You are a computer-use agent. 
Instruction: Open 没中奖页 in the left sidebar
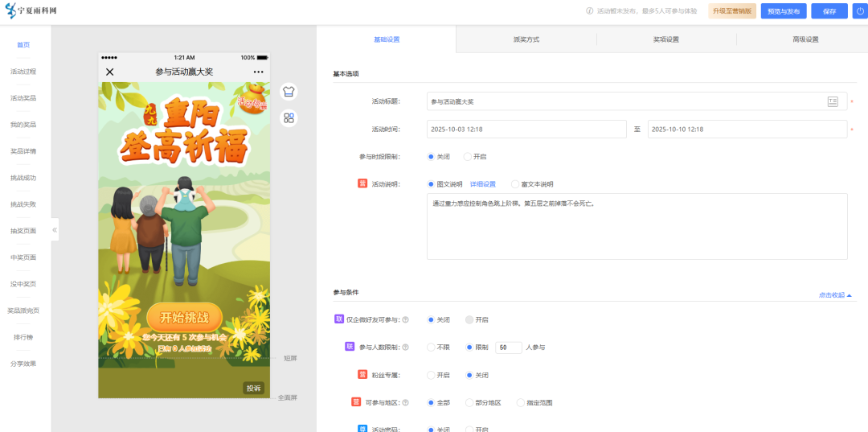pyautogui.click(x=23, y=284)
